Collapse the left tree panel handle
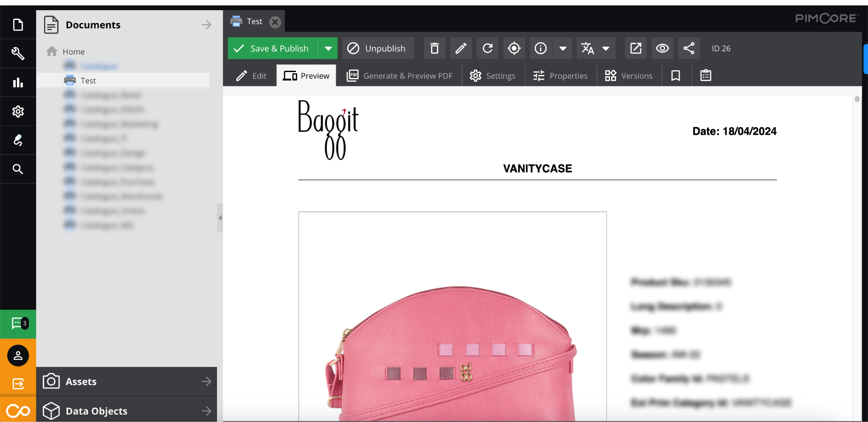This screenshot has width=868, height=422. (x=220, y=218)
